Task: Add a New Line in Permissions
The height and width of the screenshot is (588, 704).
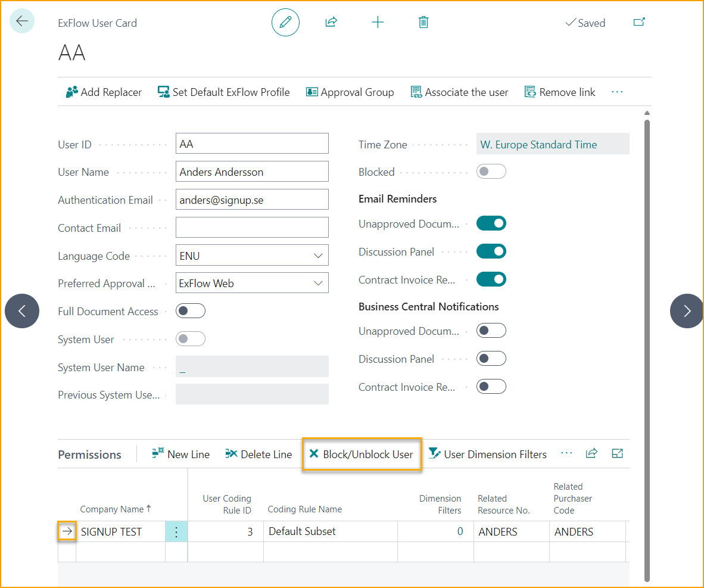Action: coord(180,454)
